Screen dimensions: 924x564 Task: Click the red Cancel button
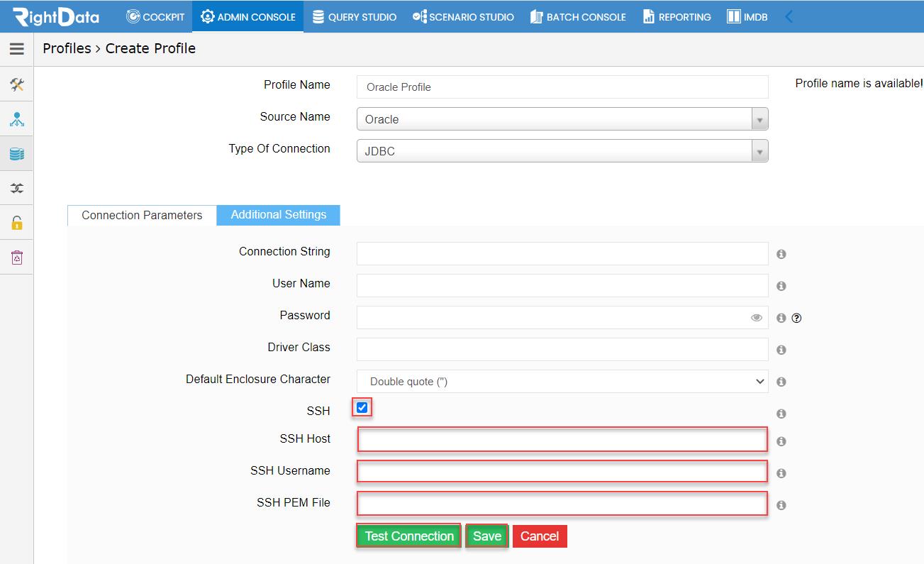(x=540, y=536)
